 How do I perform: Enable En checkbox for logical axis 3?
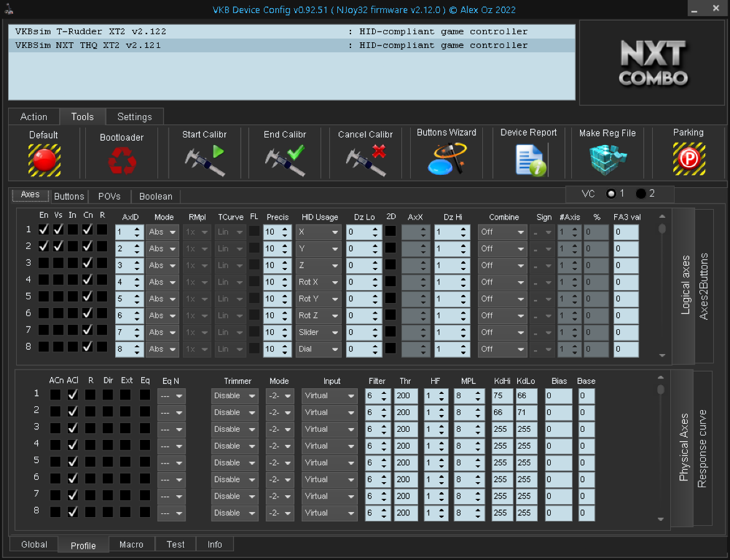pyautogui.click(x=44, y=263)
